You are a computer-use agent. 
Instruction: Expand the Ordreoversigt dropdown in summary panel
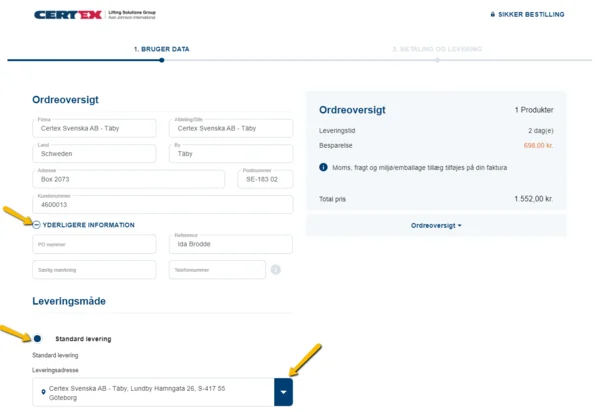436,225
